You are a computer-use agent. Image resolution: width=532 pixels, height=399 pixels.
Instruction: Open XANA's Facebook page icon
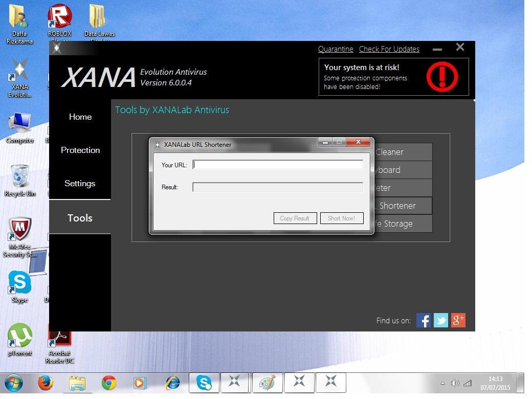pyautogui.click(x=424, y=320)
